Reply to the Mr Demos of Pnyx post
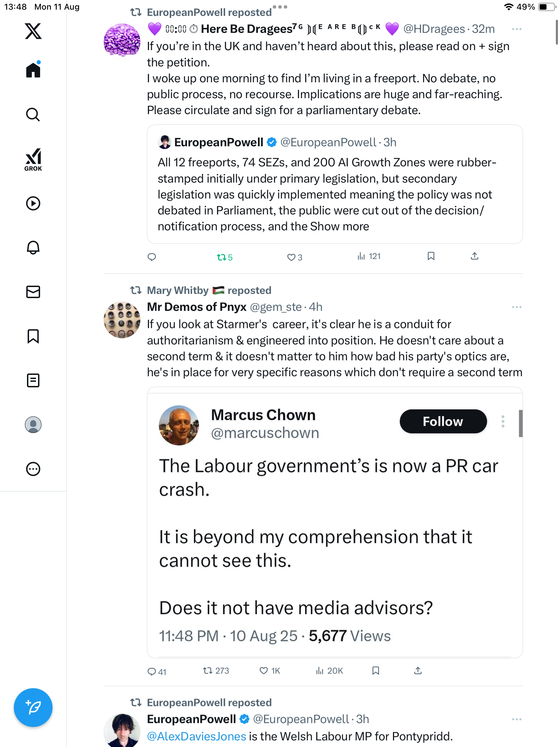560x747 pixels. pyautogui.click(x=152, y=672)
